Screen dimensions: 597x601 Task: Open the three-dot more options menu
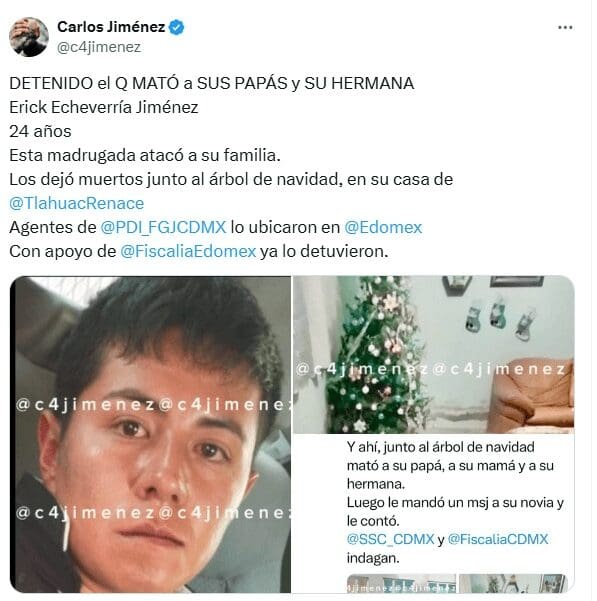565,28
